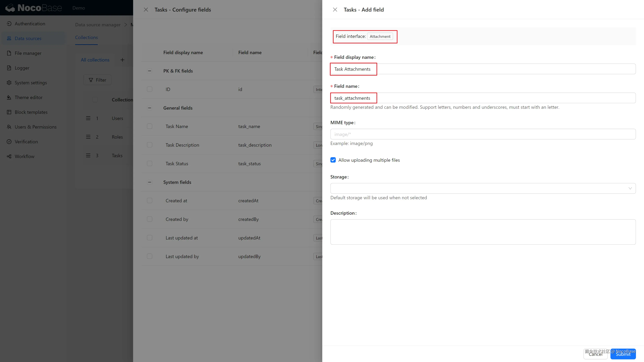Click the Description text area

tap(483, 232)
